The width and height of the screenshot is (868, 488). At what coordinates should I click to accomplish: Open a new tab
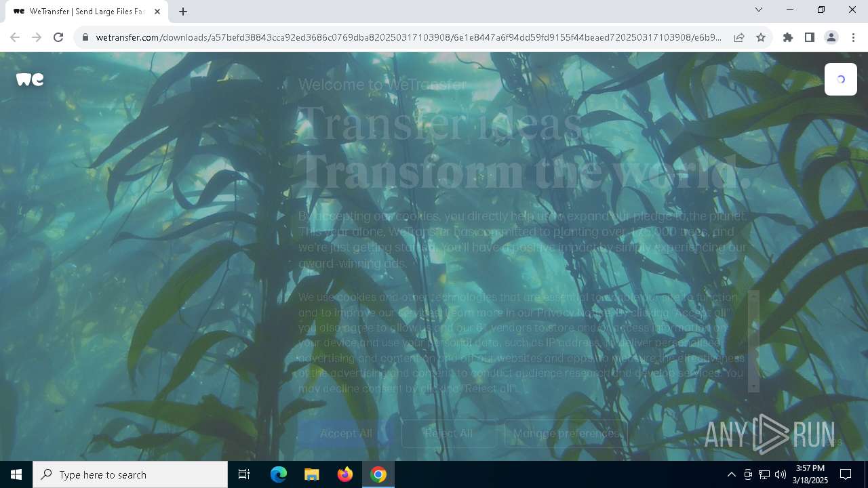[183, 12]
